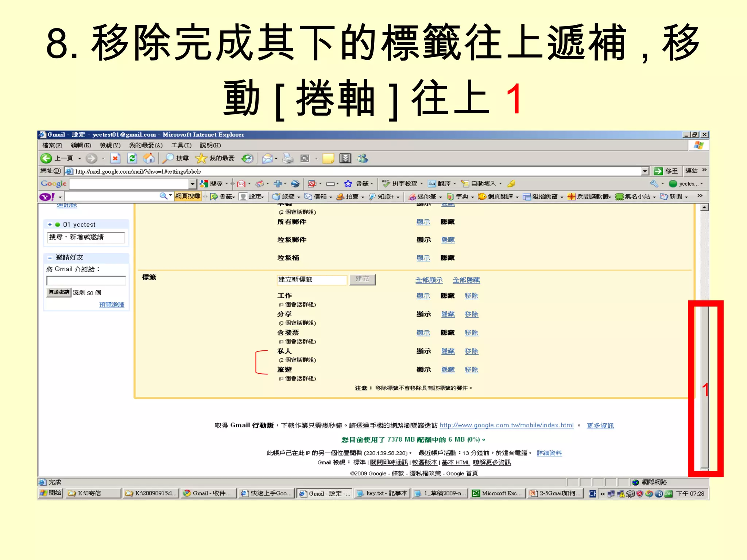747x560 pixels.
Task: Click 全部隱藏 to hide all labels
Action: pyautogui.click(x=466, y=280)
